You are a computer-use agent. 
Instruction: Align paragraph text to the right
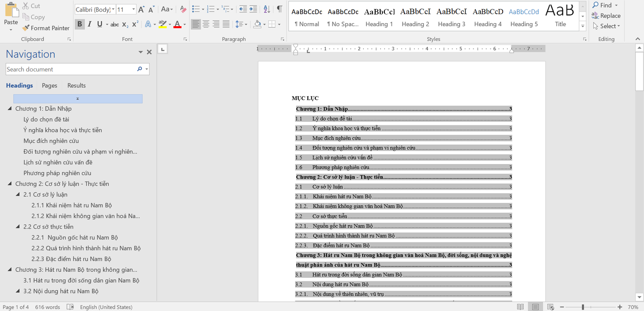tap(216, 24)
